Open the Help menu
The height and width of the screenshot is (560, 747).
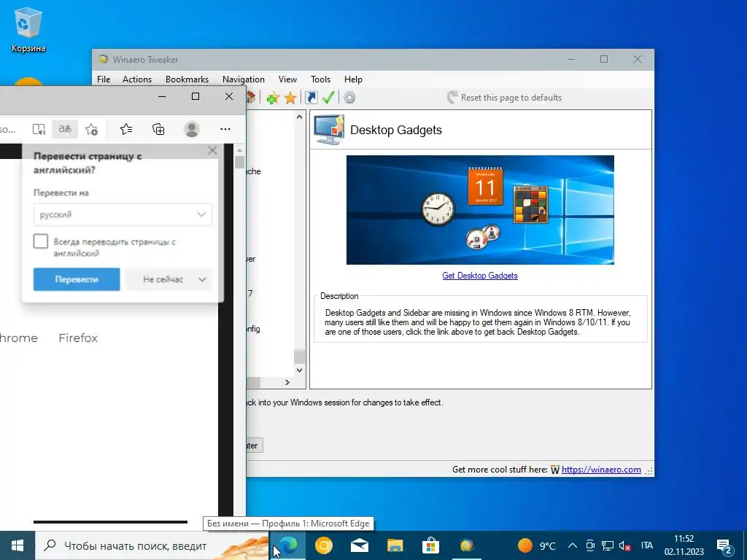pos(353,79)
